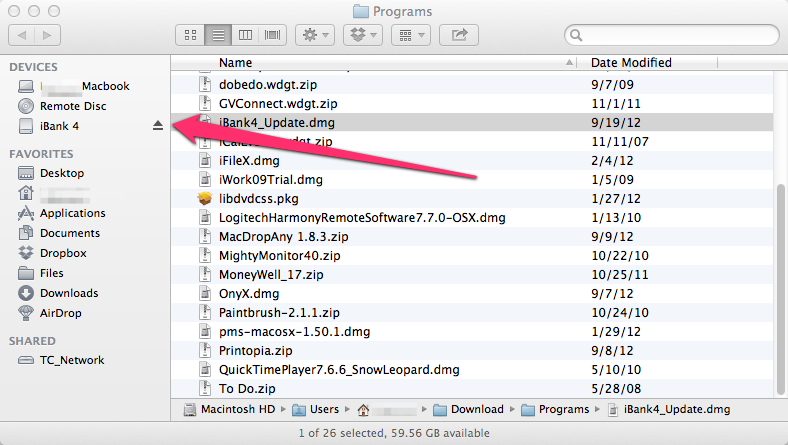This screenshot has height=445, width=788.
Task: Switch to icon view
Action: tap(190, 35)
